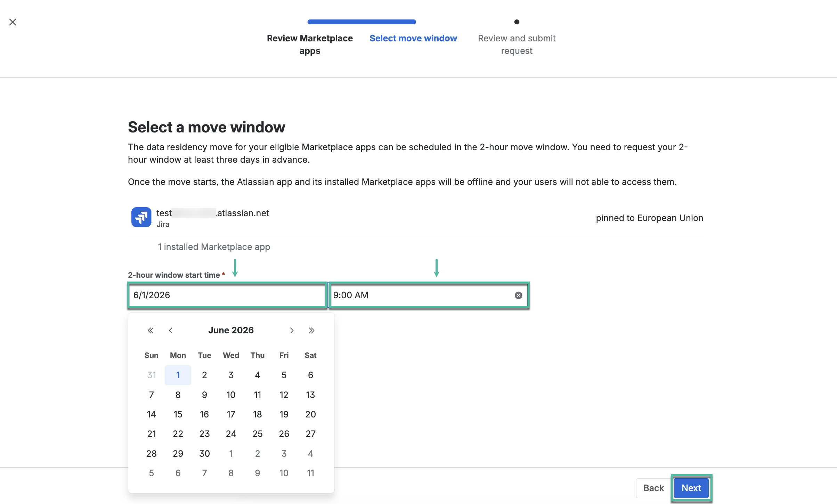Open the Review Marketplace apps step
Image resolution: width=837 pixels, height=504 pixels.
tap(310, 44)
